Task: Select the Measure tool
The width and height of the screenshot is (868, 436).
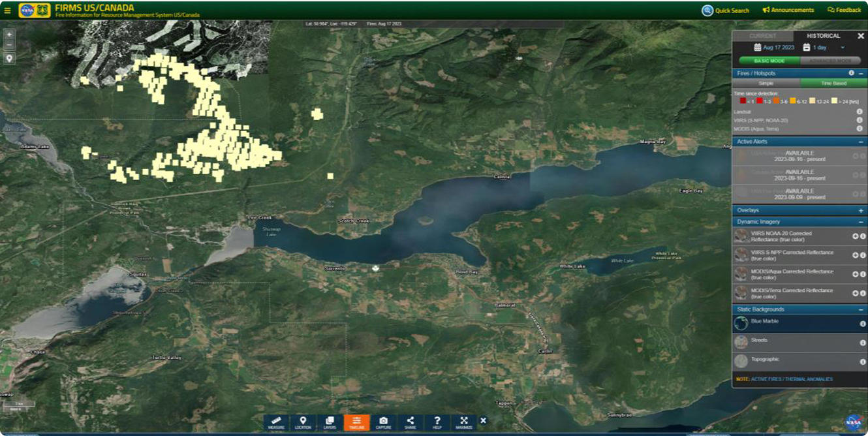Action: [x=276, y=423]
